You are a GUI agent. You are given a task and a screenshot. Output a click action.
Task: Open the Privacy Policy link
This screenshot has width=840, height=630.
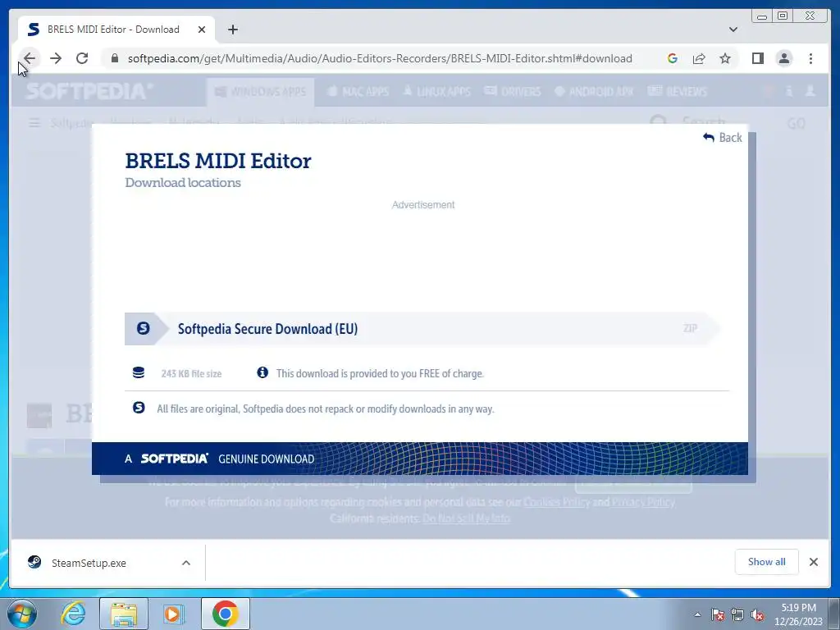643,502
